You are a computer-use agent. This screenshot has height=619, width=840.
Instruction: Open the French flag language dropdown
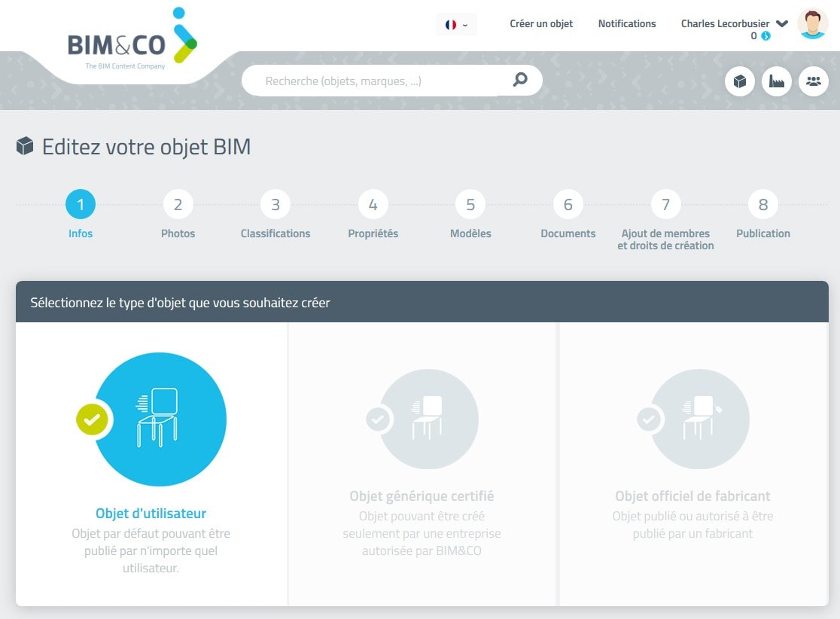pyautogui.click(x=456, y=24)
